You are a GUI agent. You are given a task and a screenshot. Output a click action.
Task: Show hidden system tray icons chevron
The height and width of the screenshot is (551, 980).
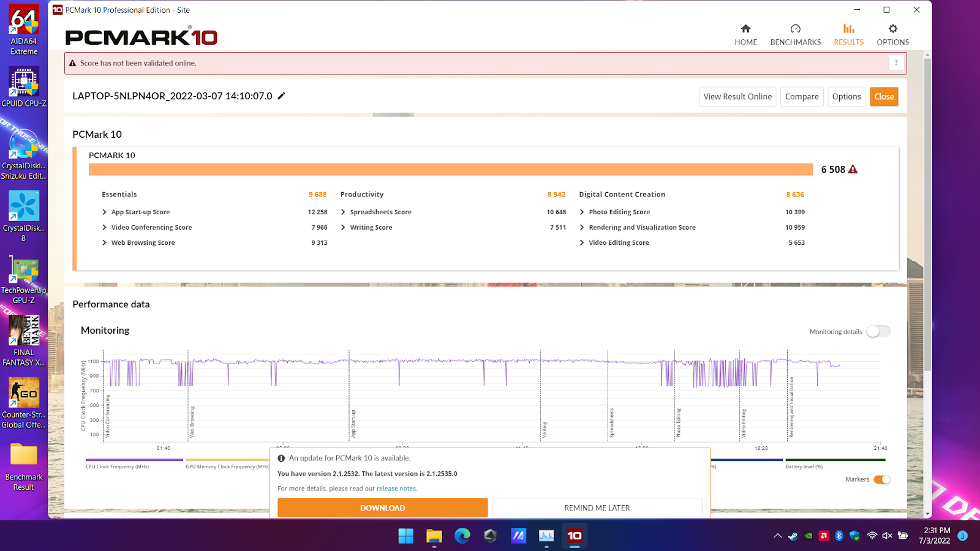point(777,536)
